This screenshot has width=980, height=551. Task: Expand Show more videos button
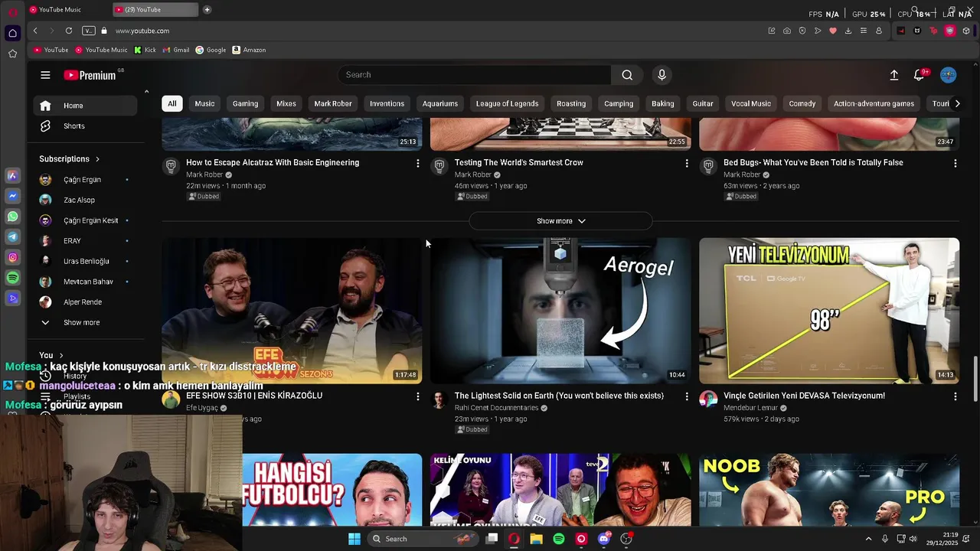(560, 221)
